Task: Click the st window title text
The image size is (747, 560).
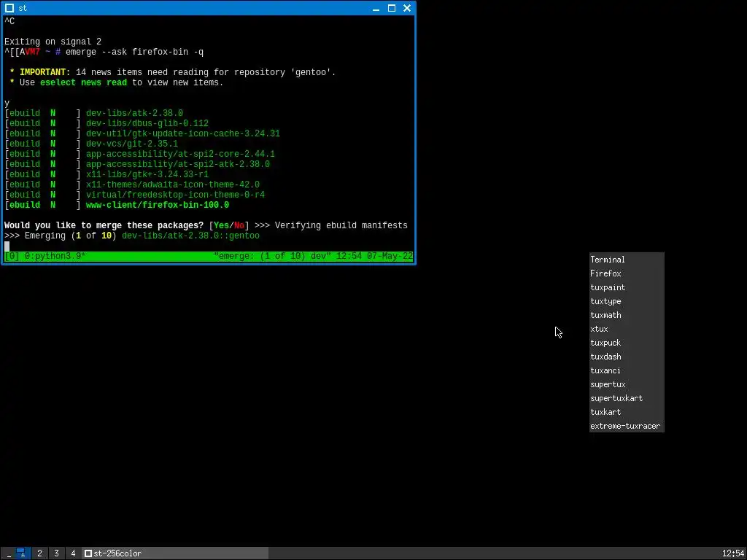Action: [x=23, y=8]
